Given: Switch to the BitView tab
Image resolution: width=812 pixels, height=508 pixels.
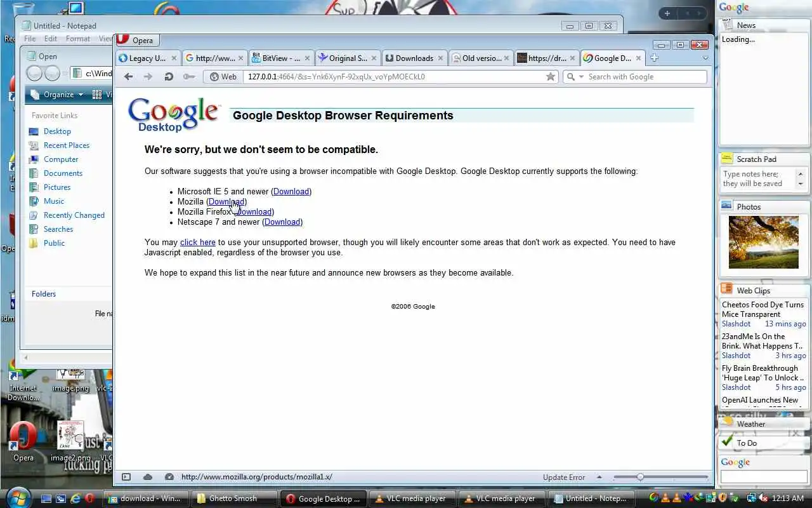Looking at the screenshot, I should click(281, 58).
